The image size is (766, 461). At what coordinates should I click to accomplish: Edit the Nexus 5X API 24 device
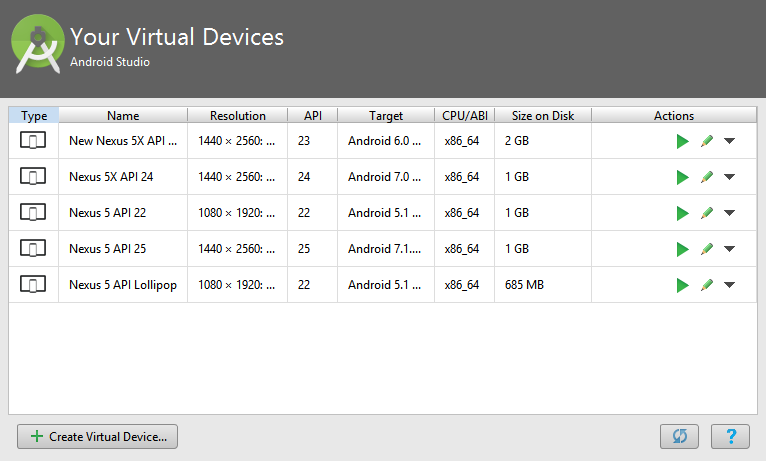(706, 177)
